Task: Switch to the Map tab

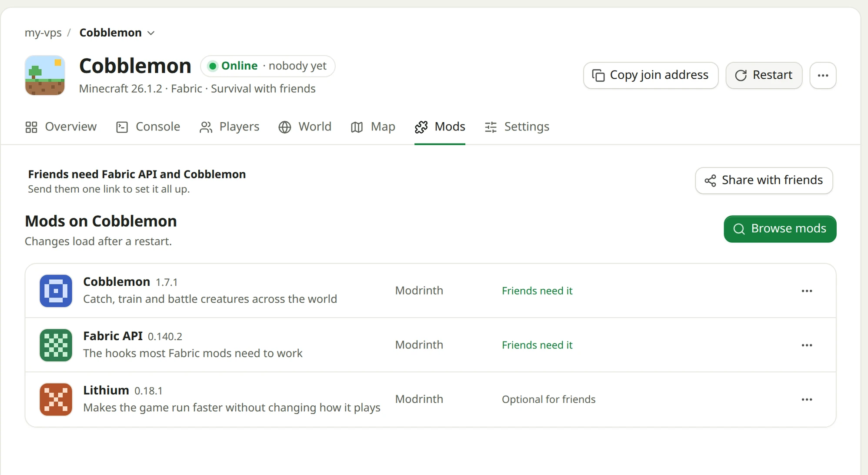Action: coord(373,127)
